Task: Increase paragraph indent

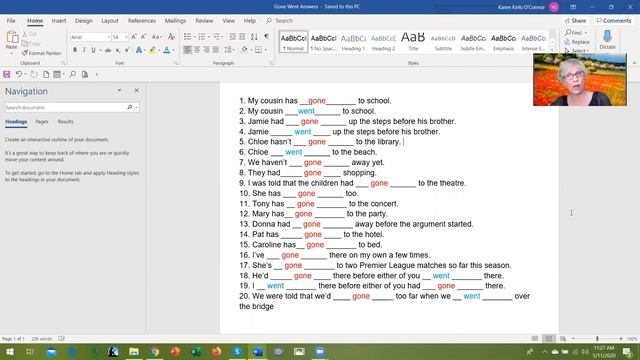Action: (242, 37)
